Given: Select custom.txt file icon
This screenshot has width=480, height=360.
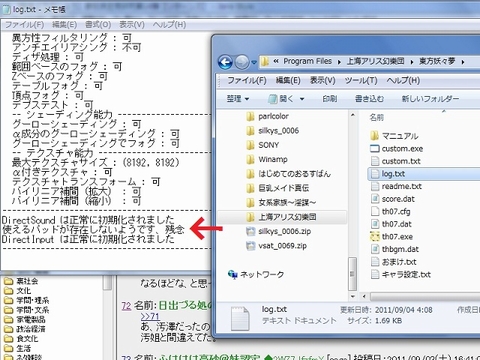Looking at the screenshot, I should click(375, 161).
